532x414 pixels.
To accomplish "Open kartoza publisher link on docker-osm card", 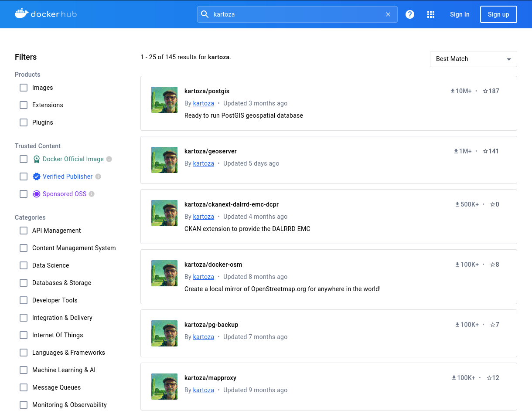I will [x=204, y=277].
